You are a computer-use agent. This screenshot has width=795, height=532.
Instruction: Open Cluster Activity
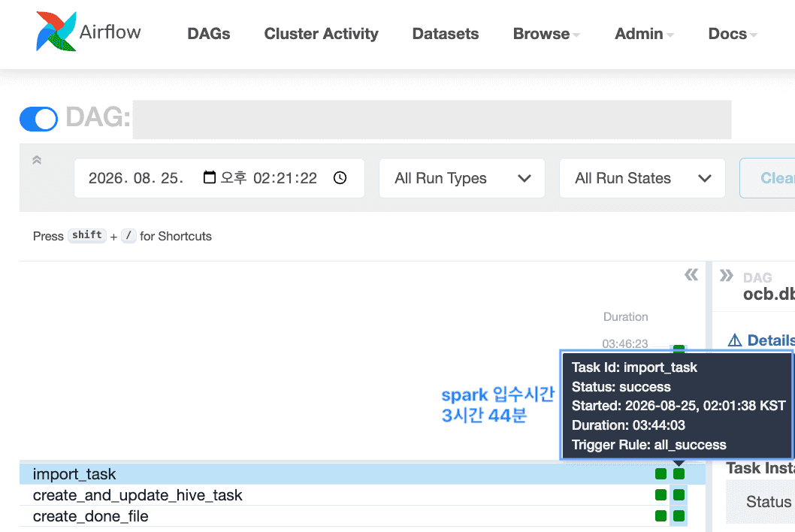coord(321,34)
